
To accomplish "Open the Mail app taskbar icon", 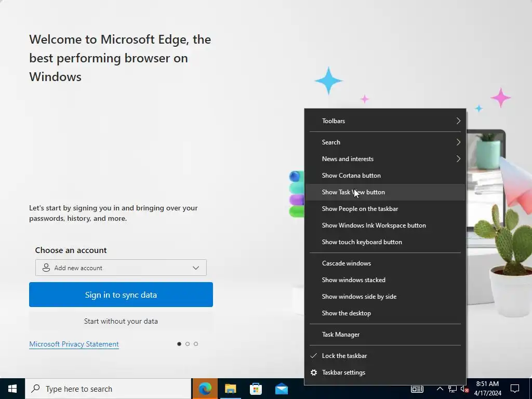I will [x=281, y=389].
